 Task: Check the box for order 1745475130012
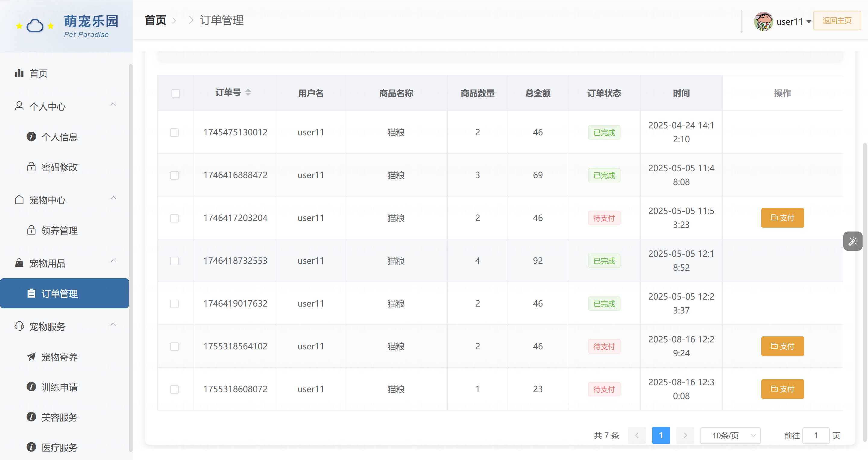pos(175,132)
